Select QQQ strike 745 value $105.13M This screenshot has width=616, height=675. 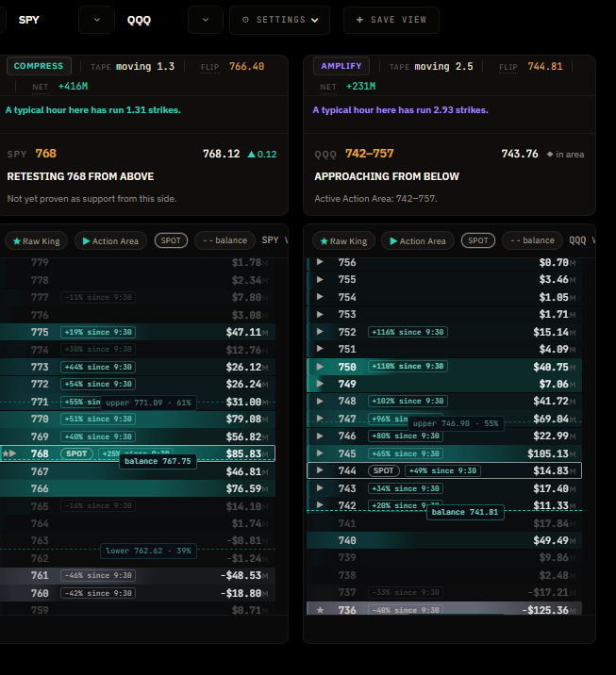click(552, 453)
